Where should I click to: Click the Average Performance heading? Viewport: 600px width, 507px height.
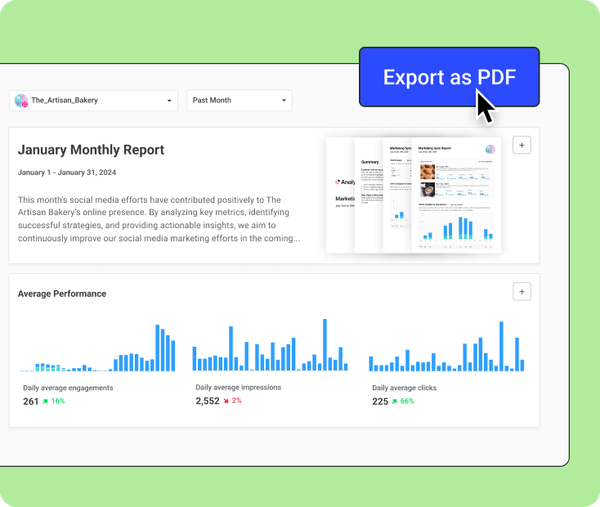pos(62,294)
